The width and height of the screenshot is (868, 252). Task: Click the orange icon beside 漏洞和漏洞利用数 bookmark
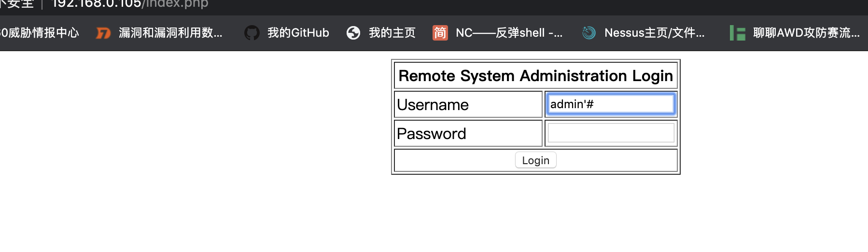103,33
